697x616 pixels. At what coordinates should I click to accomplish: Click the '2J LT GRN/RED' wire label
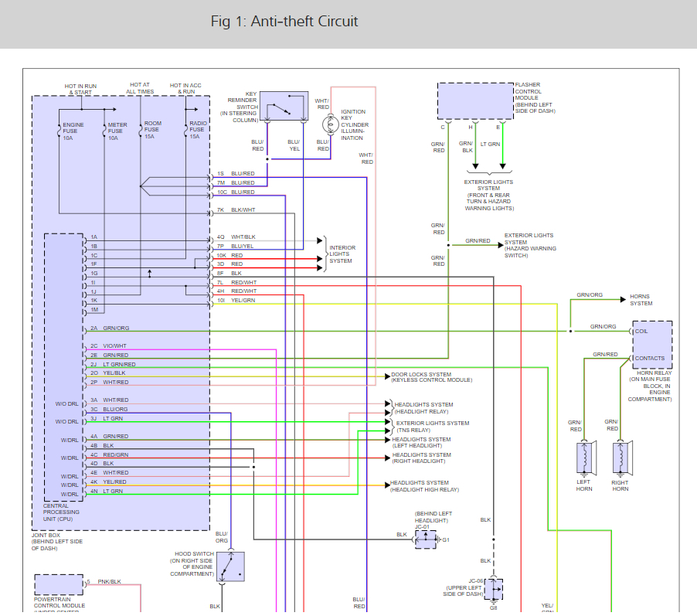click(x=113, y=364)
